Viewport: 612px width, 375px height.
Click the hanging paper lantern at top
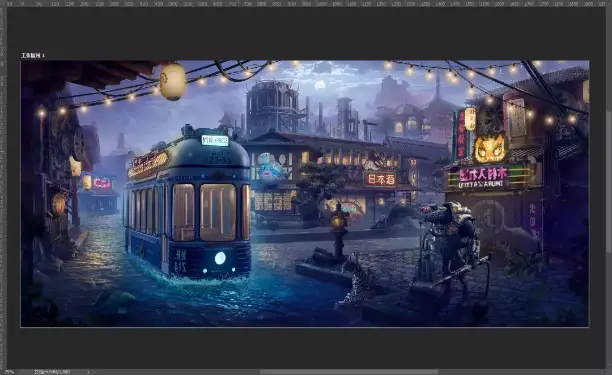click(x=173, y=81)
